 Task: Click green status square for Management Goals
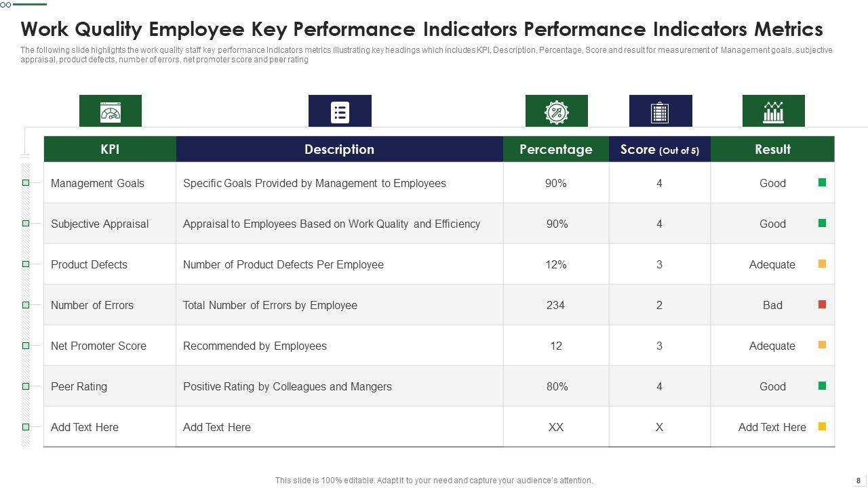822,182
